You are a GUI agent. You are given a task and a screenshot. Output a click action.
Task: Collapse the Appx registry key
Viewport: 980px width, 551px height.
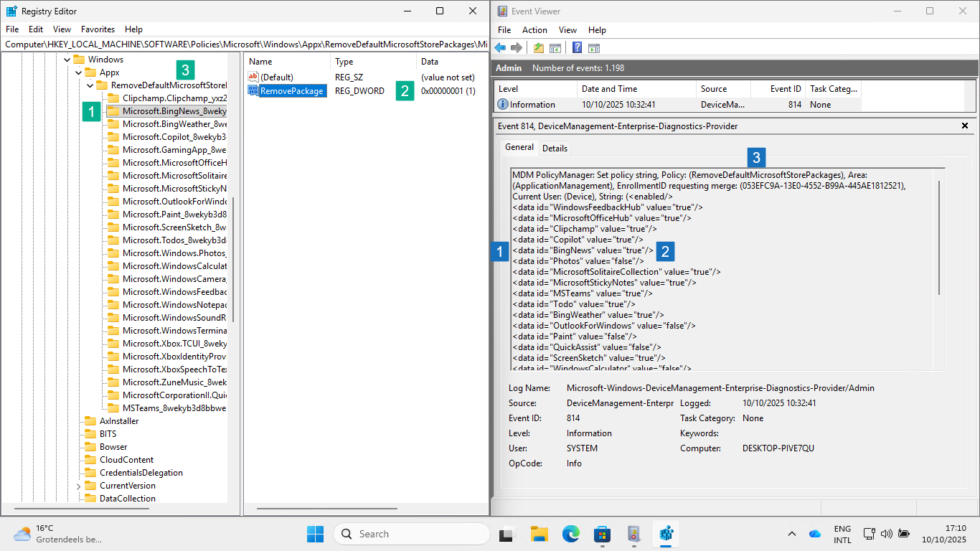point(79,72)
